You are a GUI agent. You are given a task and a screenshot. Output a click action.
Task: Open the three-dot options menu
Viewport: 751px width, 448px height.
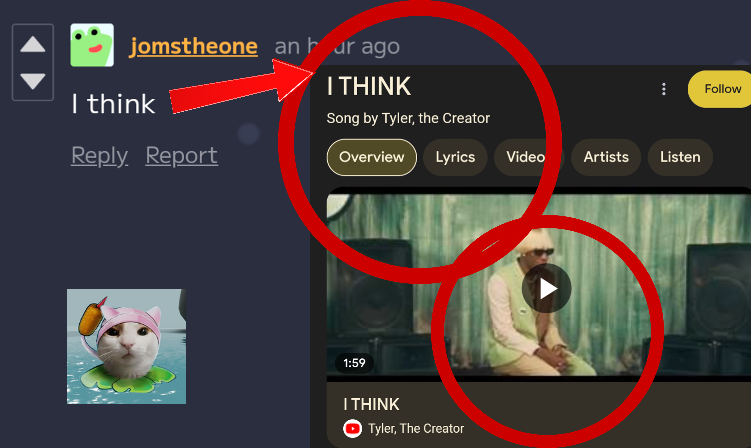point(663,89)
